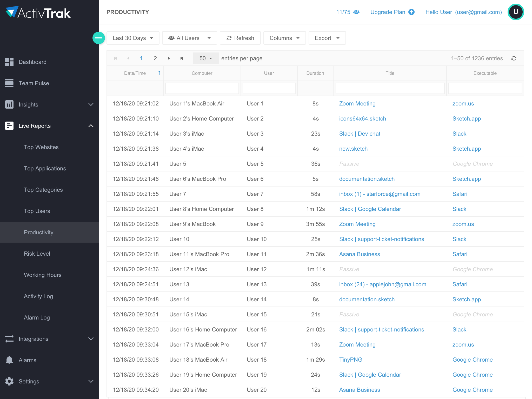Screen dimensions: 532x399
Task: Toggle Date/Time sort arrow
Action: tap(159, 73)
